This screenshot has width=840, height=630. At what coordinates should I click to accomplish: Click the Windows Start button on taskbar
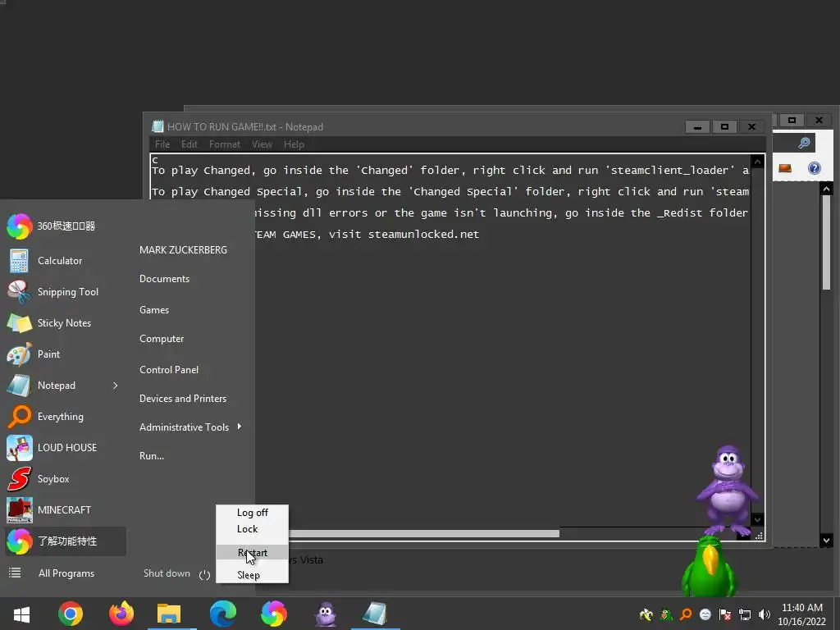coord(21,614)
